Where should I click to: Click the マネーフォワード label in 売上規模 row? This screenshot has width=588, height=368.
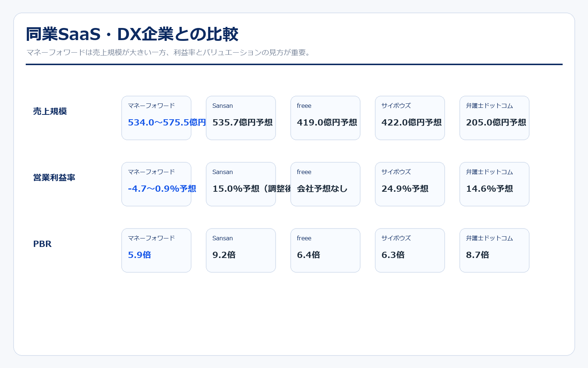(151, 106)
